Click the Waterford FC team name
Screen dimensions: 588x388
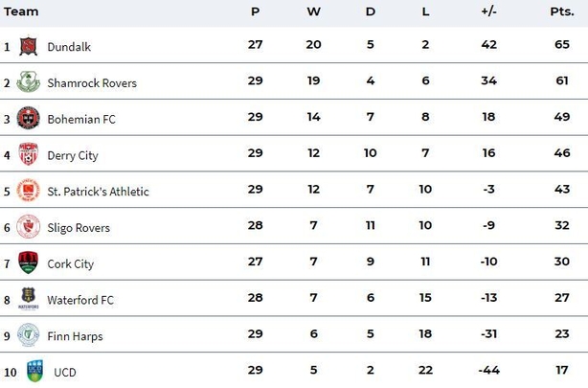click(80, 300)
